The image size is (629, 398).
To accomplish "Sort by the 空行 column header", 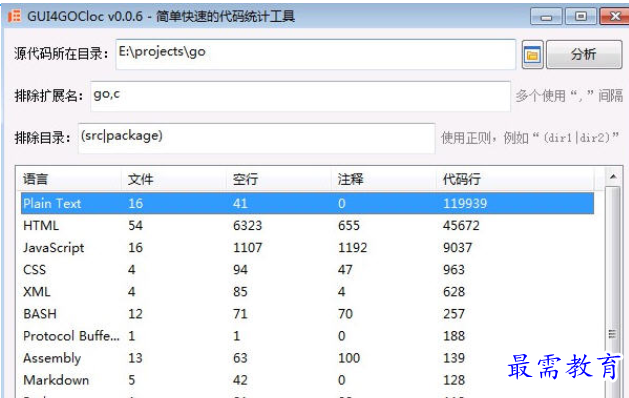I will tap(279, 179).
